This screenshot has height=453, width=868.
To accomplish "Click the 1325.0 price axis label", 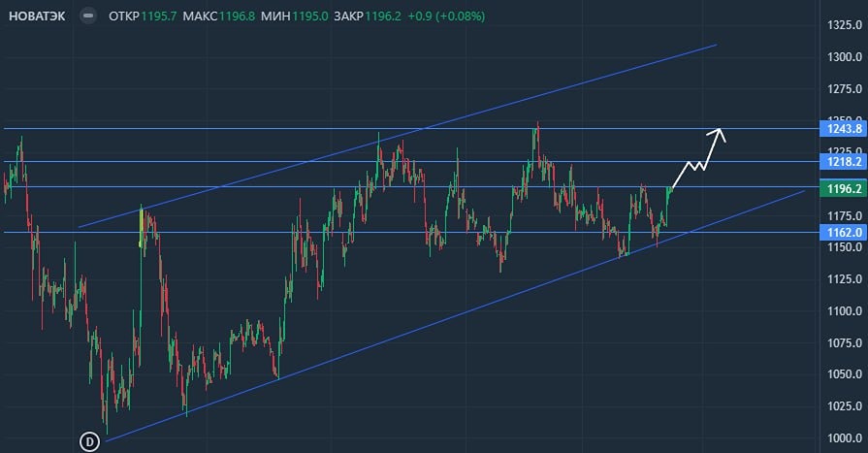I will tap(844, 25).
